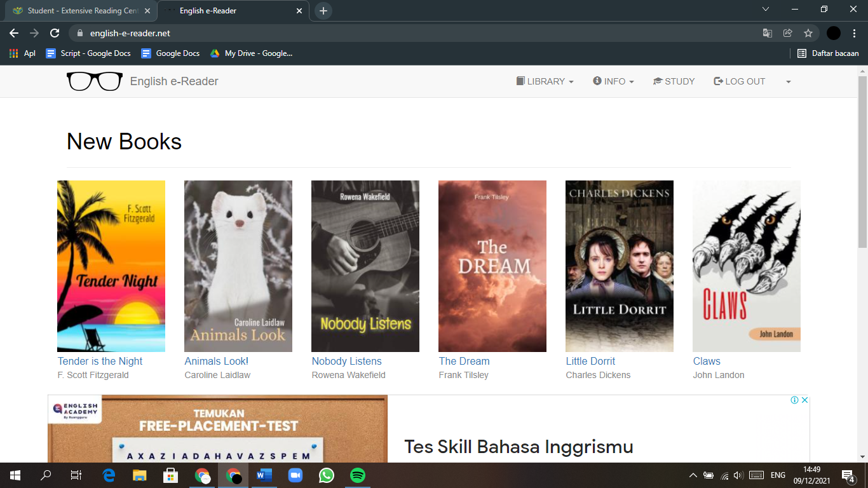Close the advertisement with X icon
868x488 pixels.
(804, 400)
